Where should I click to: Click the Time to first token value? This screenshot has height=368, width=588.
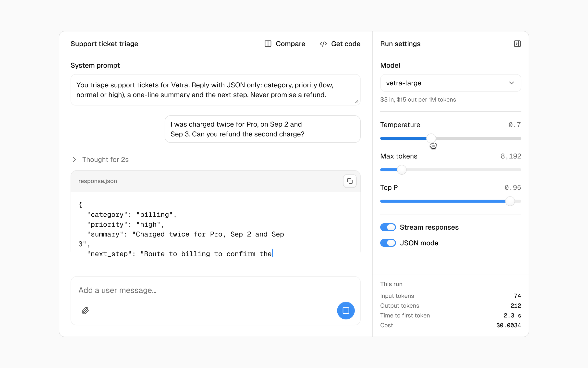(512, 315)
